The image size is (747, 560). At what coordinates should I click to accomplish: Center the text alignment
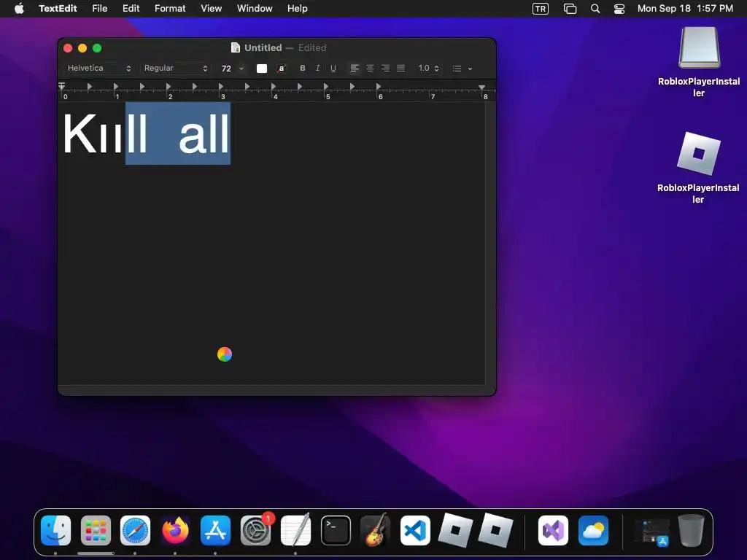[370, 68]
